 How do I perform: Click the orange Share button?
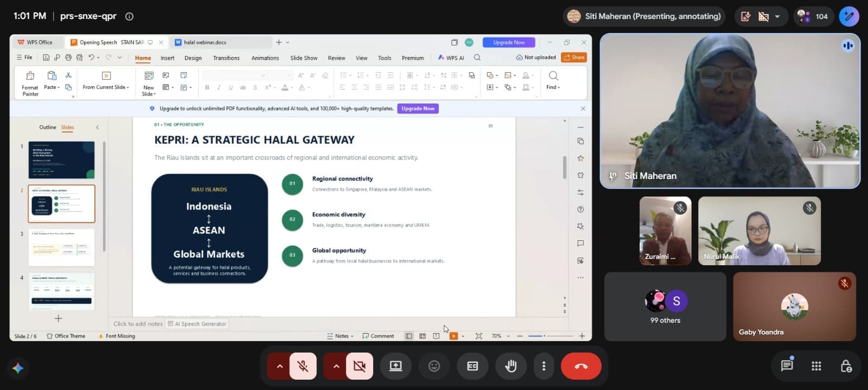point(574,57)
